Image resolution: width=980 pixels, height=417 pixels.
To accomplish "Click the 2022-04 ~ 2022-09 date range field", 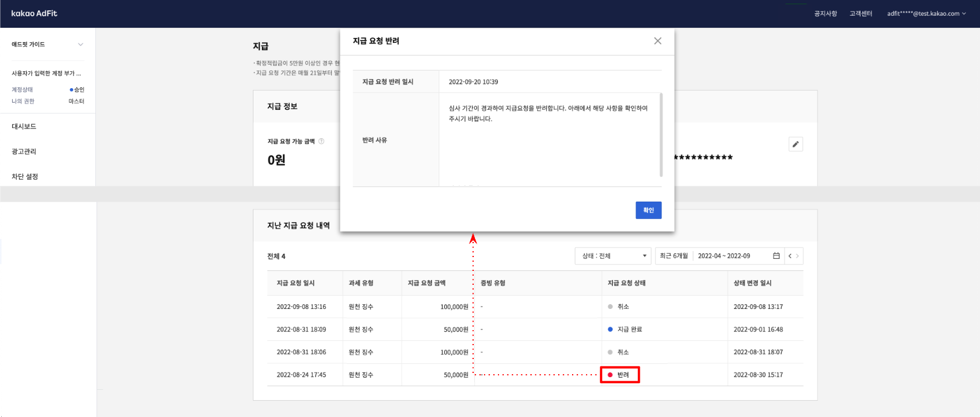I will (x=724, y=256).
